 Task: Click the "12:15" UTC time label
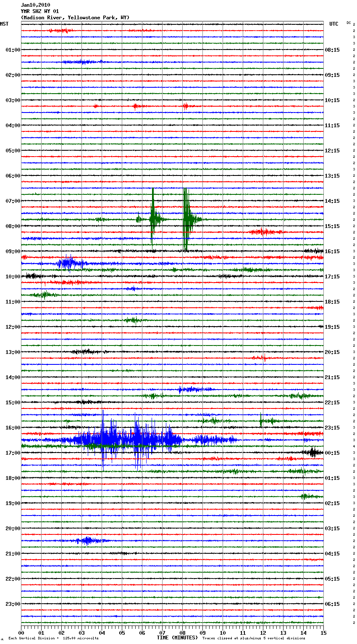point(332,151)
